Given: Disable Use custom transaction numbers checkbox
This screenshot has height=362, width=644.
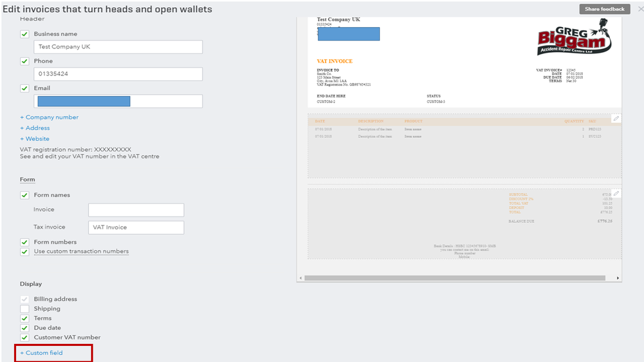Looking at the screenshot, I should click(24, 252).
